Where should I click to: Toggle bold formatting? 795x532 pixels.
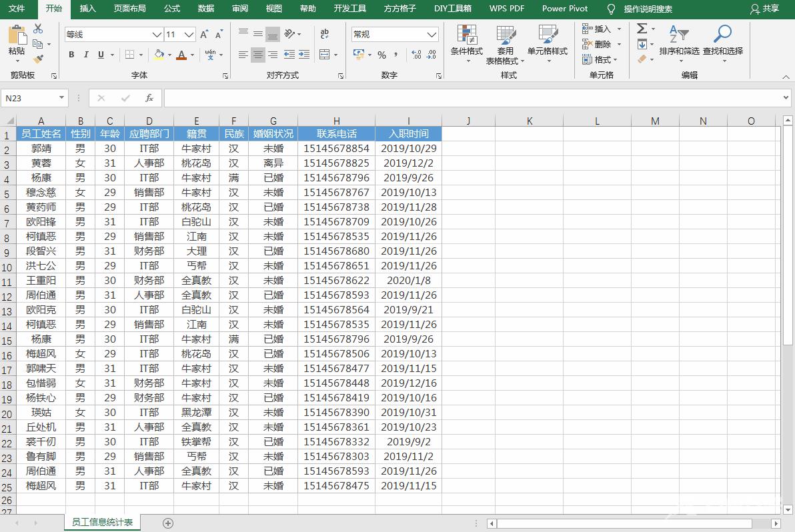[71, 54]
